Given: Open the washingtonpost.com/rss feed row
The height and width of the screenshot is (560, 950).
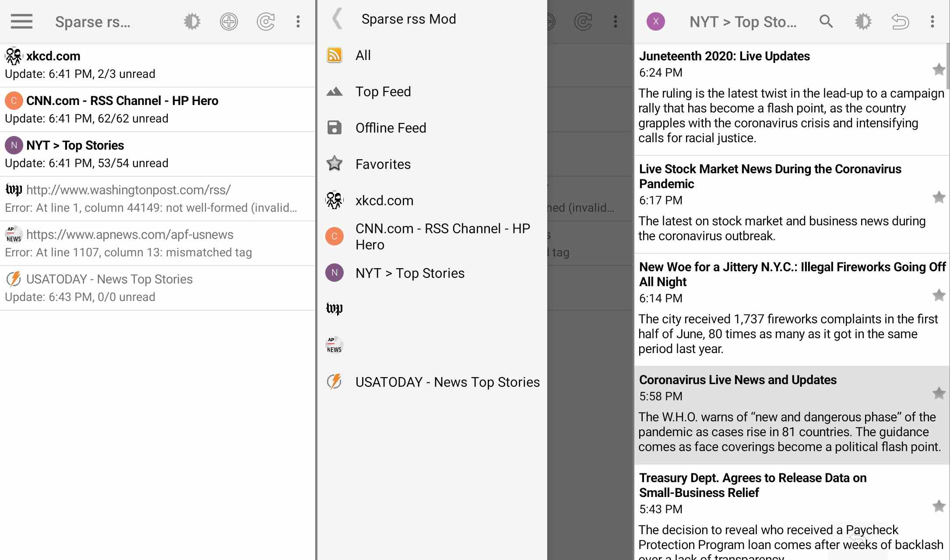Looking at the screenshot, I should 158,199.
